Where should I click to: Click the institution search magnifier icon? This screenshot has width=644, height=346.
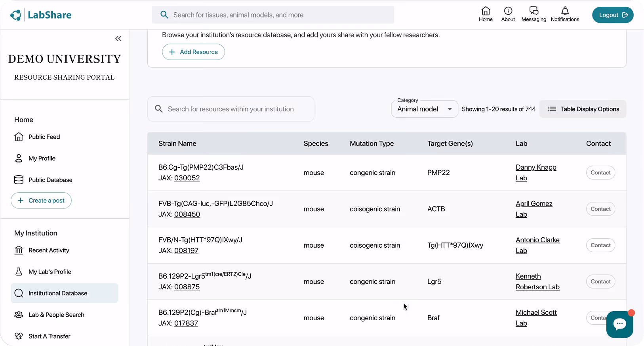(x=159, y=109)
